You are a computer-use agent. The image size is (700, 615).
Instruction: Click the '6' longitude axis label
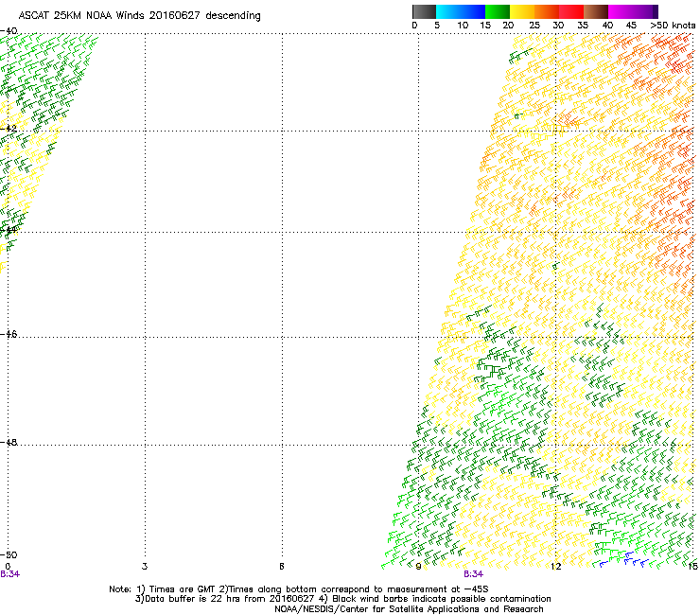[x=282, y=567]
